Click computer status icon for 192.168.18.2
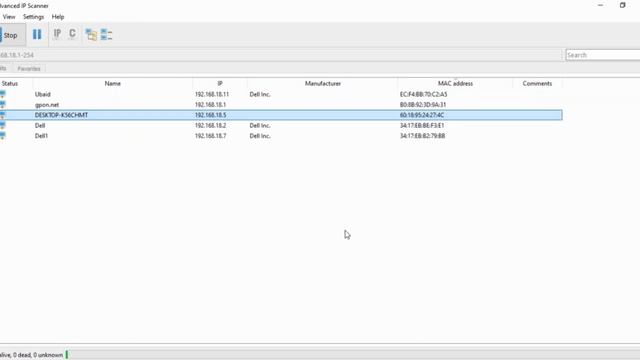The image size is (640, 360). (3, 125)
